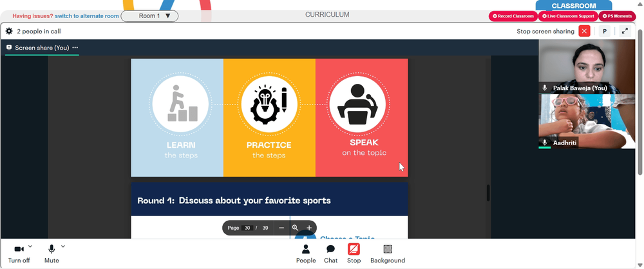Click switch to alternate room link
The height and width of the screenshot is (269, 644).
point(87,16)
